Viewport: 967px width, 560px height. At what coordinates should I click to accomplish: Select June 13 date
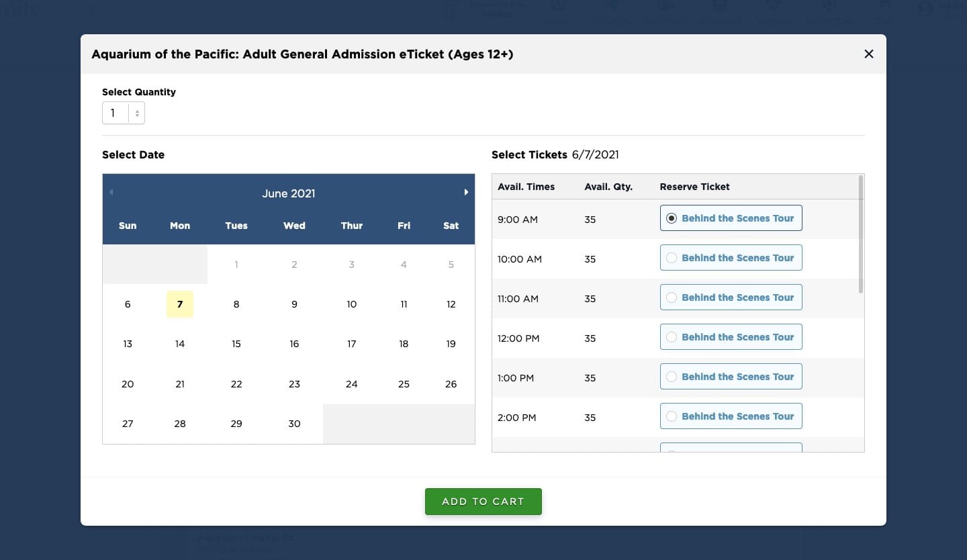[128, 344]
